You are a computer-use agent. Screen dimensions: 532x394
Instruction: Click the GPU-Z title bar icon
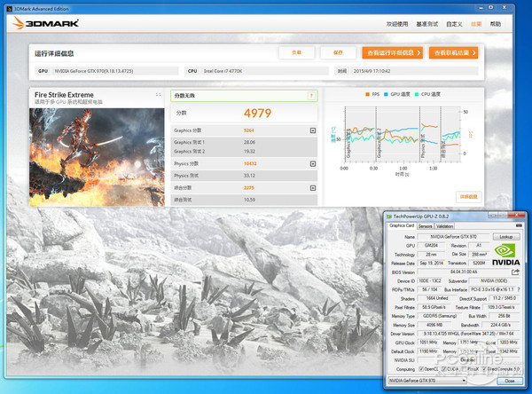point(389,217)
